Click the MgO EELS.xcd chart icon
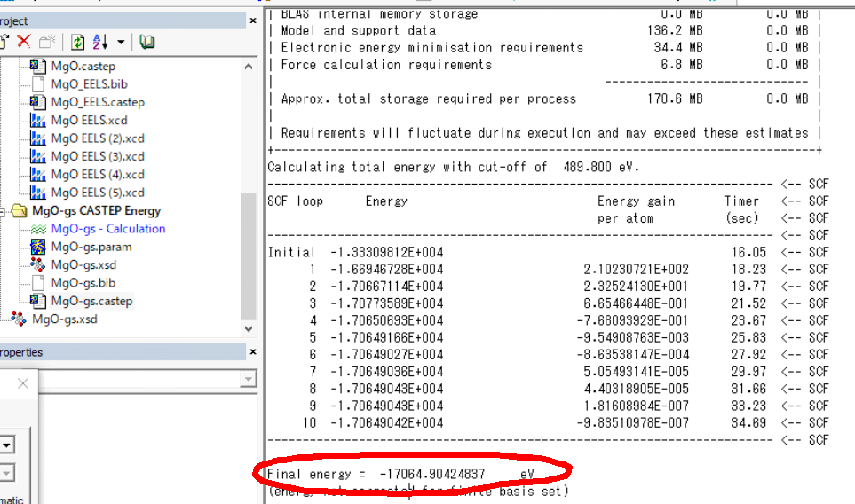The width and height of the screenshot is (855, 504). pyautogui.click(x=37, y=120)
